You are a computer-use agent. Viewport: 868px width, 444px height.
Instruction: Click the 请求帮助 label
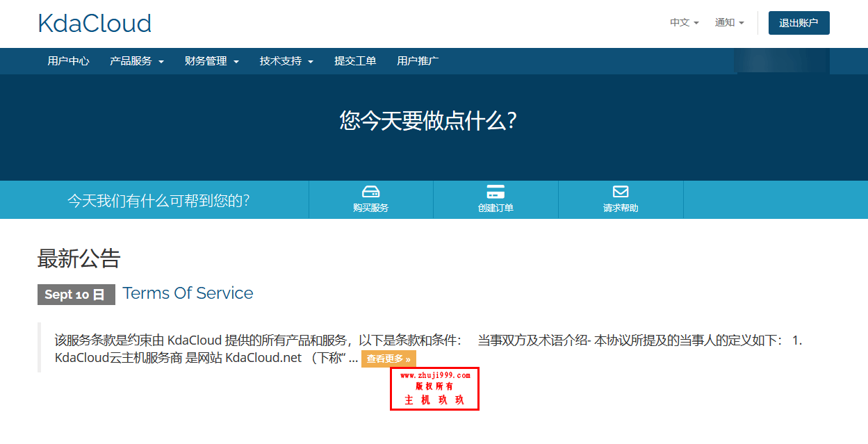pyautogui.click(x=621, y=208)
